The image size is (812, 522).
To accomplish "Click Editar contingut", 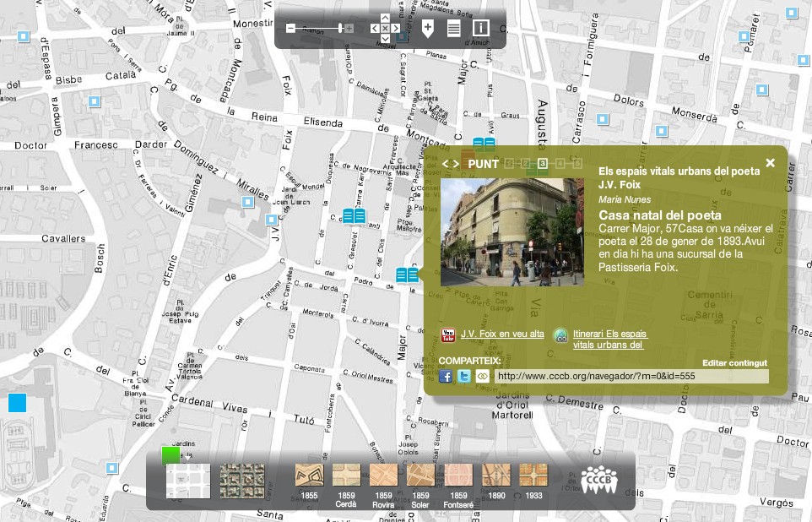I will (x=734, y=362).
